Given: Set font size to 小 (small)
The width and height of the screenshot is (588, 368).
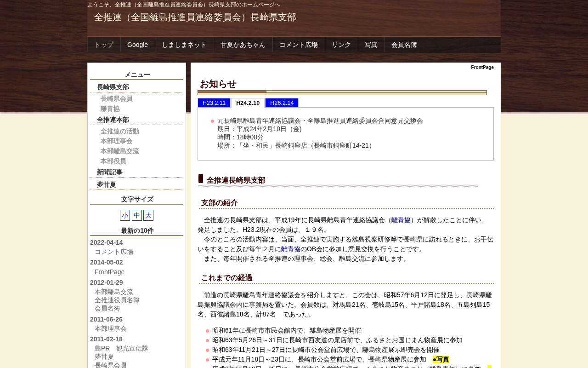Looking at the screenshot, I should [x=125, y=215].
